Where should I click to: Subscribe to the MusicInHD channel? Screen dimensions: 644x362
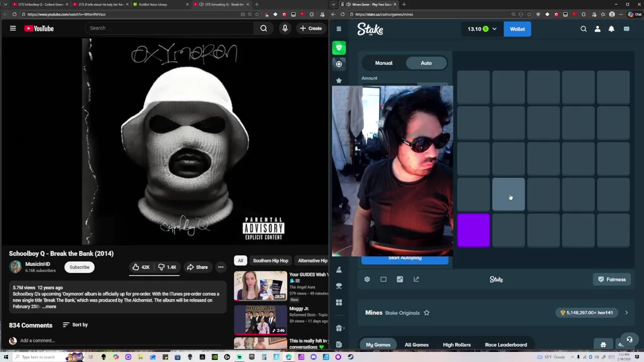[x=79, y=267]
